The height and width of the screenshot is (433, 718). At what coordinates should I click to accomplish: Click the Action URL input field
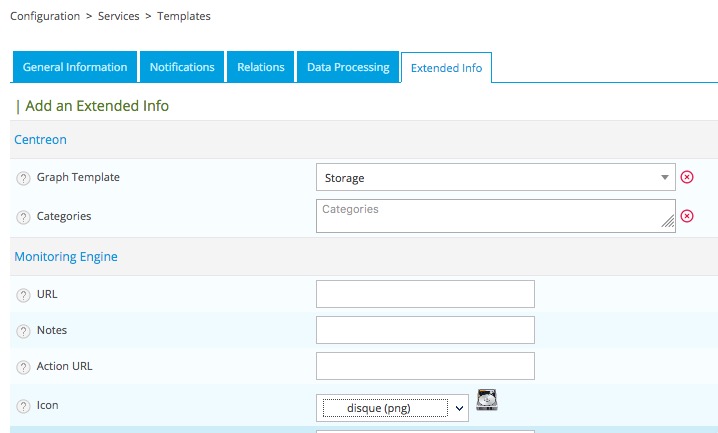tap(425, 366)
